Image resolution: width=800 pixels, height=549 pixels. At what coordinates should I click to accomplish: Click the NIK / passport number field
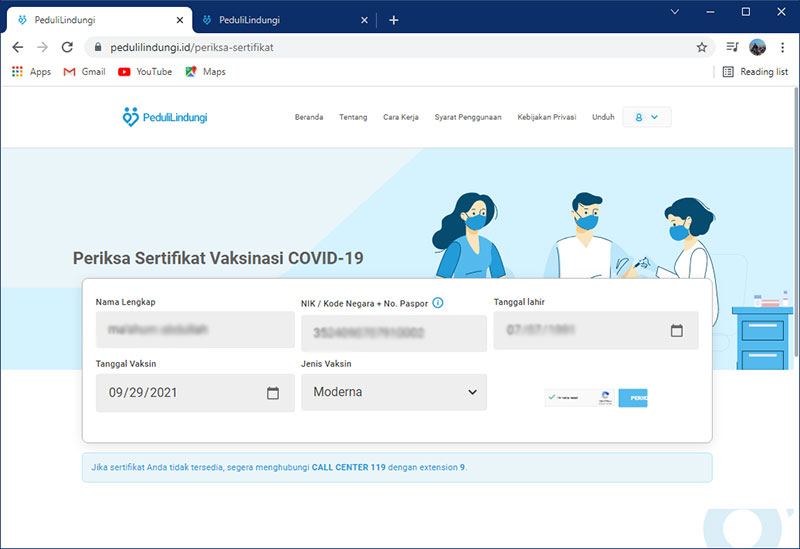click(394, 333)
